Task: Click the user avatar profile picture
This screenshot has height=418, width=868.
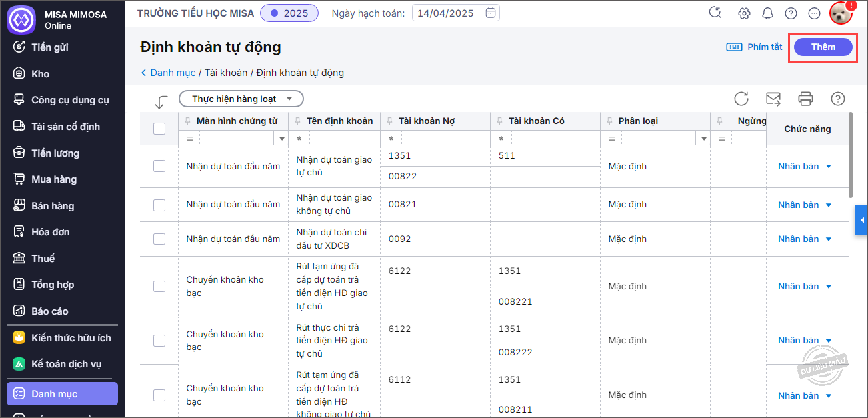Action: pos(841,13)
